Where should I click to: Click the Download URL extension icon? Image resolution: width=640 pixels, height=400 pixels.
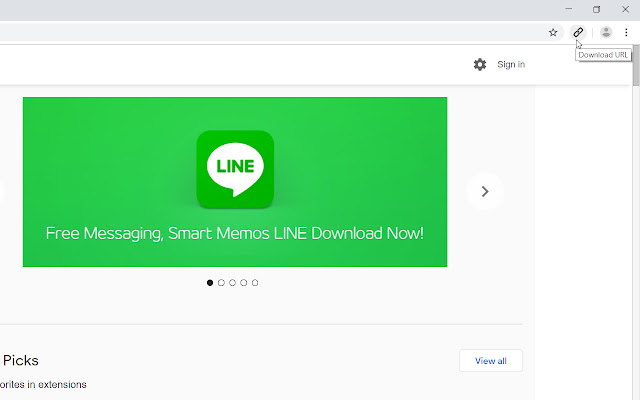(x=578, y=32)
